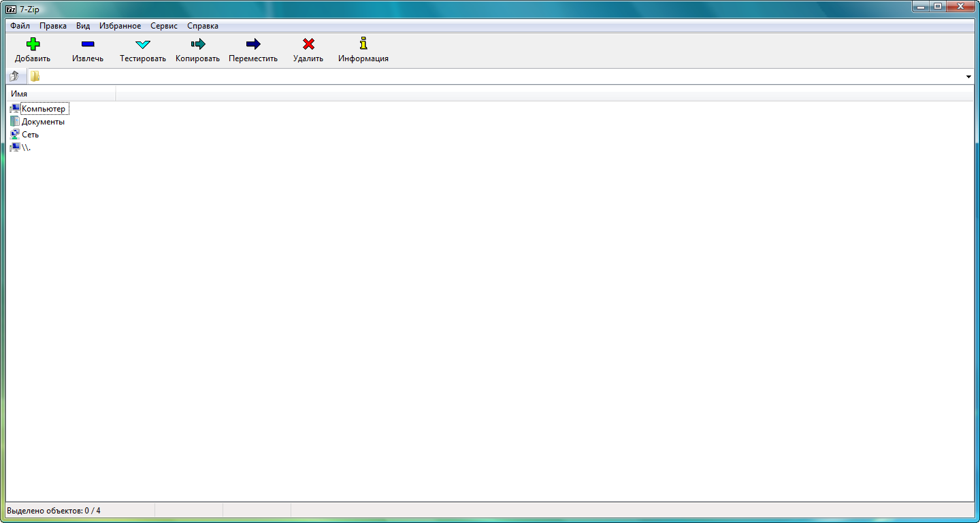Expand the address bar dropdown arrow
This screenshot has height=523, width=980.
[x=968, y=77]
